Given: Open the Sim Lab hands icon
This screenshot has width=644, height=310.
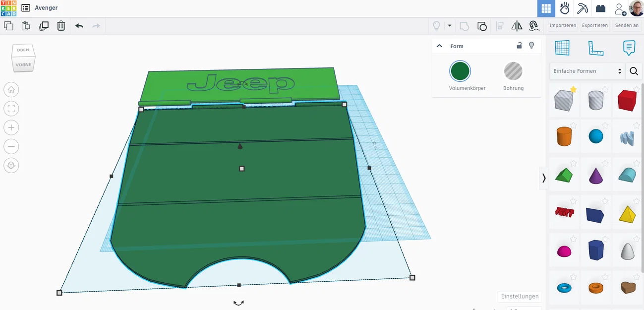Looking at the screenshot, I should 565,8.
